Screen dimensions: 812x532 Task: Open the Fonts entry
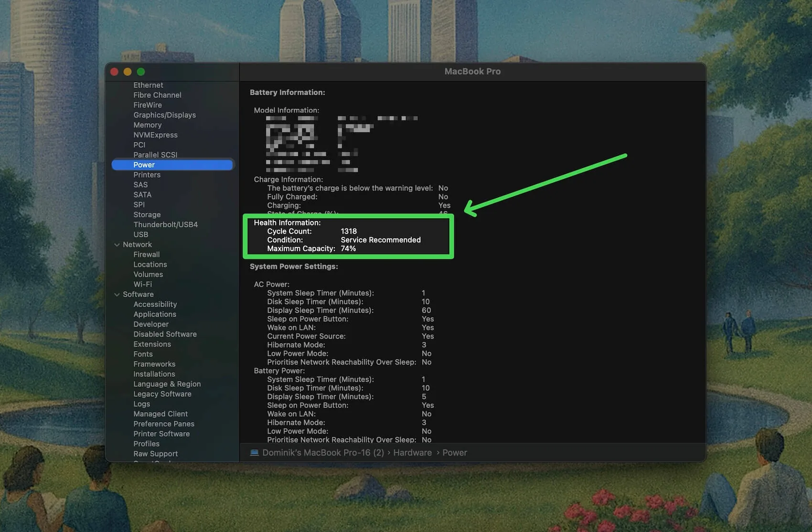(x=143, y=354)
